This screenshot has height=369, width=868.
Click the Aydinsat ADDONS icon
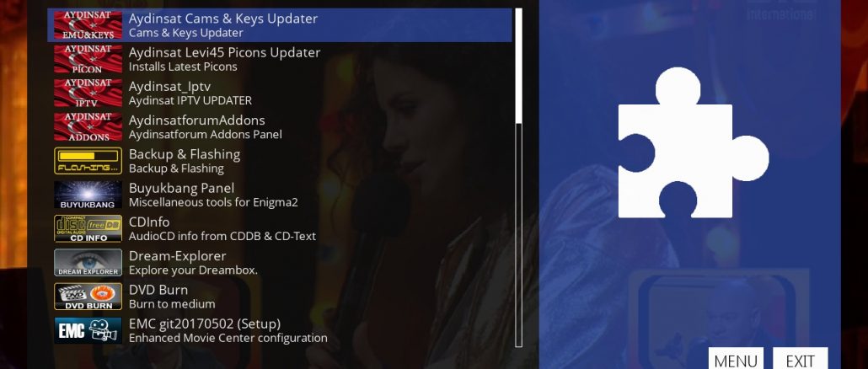click(x=88, y=126)
